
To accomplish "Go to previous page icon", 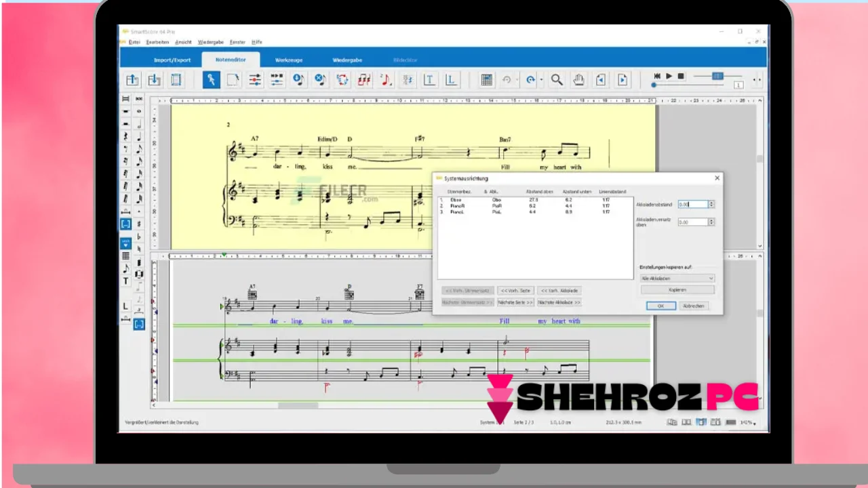I will coord(600,80).
